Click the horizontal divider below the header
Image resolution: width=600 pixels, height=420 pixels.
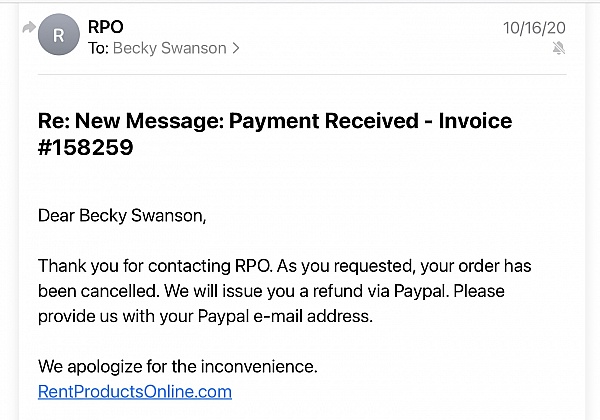[x=302, y=75]
